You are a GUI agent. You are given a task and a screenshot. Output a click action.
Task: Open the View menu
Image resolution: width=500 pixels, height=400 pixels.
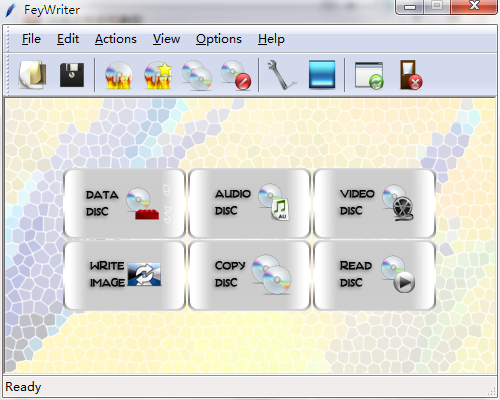coord(166,39)
